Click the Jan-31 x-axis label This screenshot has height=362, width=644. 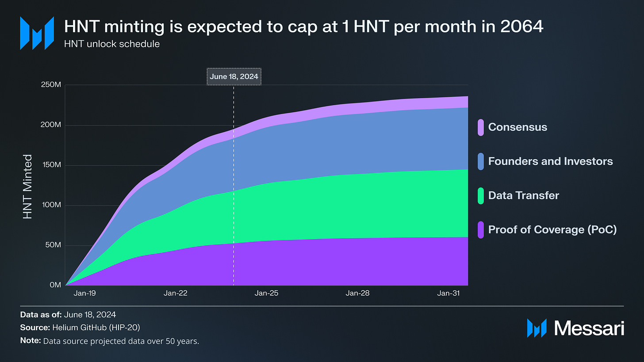pyautogui.click(x=449, y=293)
